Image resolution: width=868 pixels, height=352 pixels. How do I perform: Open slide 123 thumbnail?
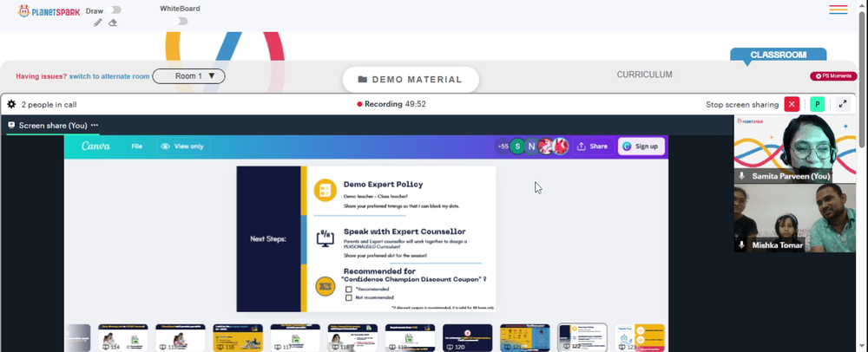640,337
